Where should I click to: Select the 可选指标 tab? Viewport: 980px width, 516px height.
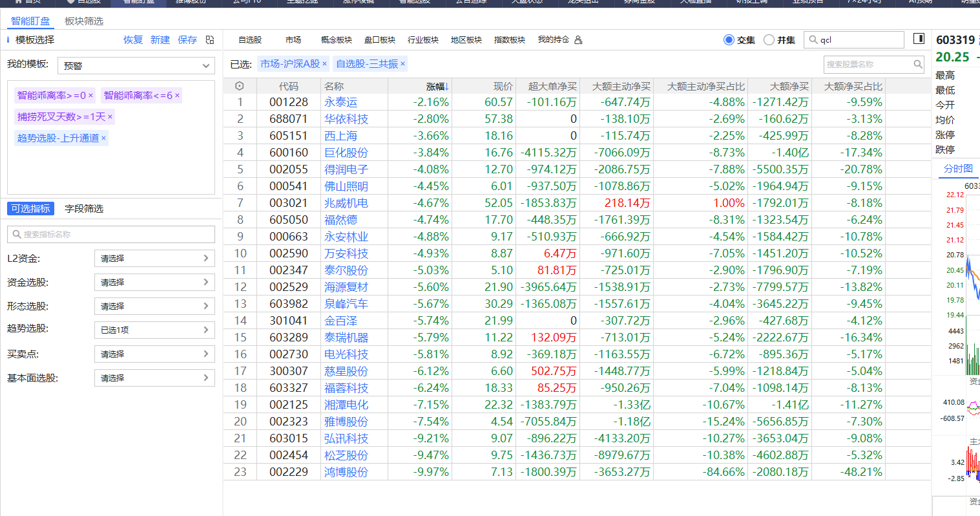[x=30, y=209]
